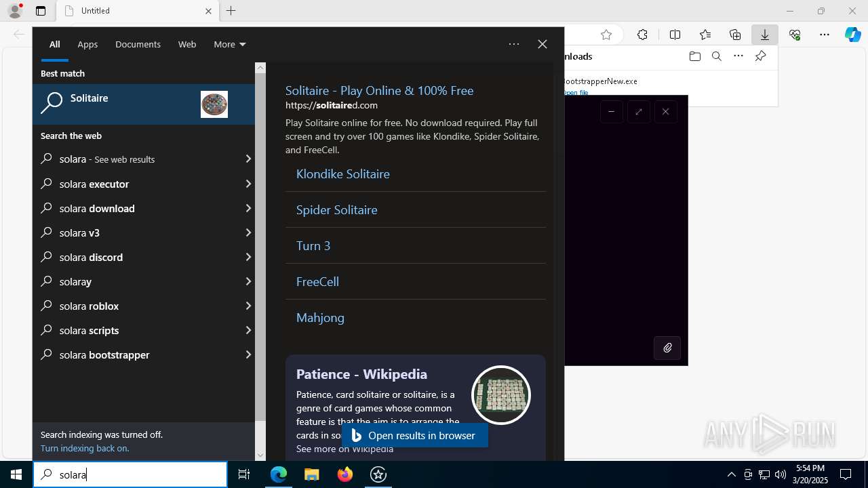Click the Patience Wikipedia round thumbnail

(x=501, y=395)
